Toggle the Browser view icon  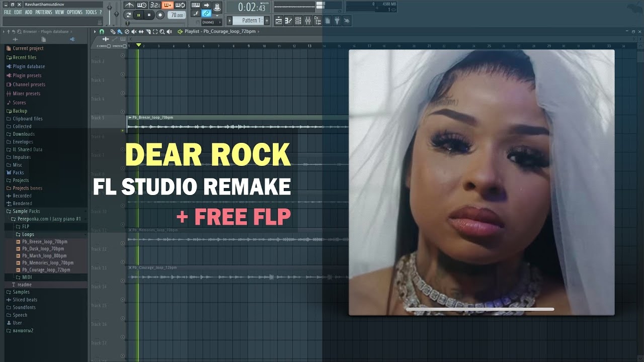[317, 21]
